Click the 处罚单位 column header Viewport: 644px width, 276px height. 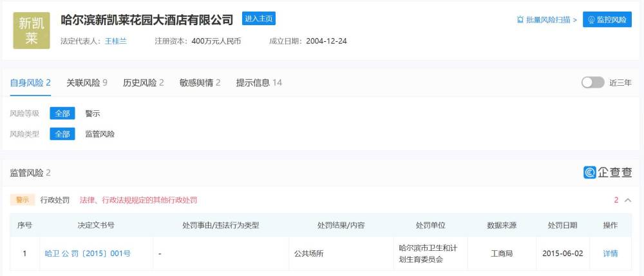(x=430, y=225)
